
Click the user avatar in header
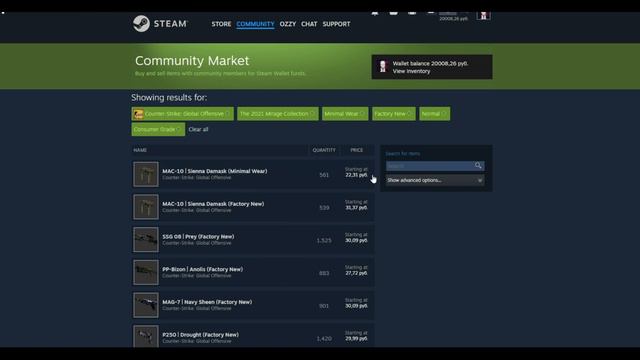click(483, 16)
